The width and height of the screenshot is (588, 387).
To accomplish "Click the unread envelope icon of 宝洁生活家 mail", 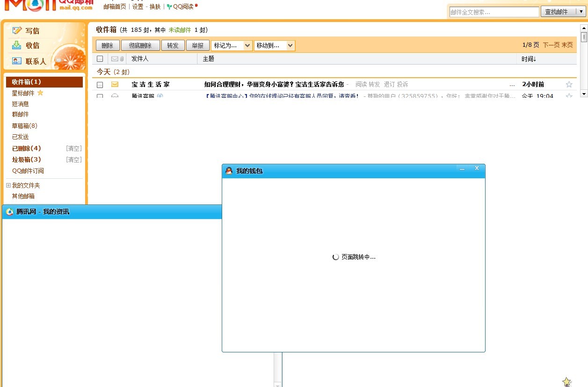I will click(115, 84).
